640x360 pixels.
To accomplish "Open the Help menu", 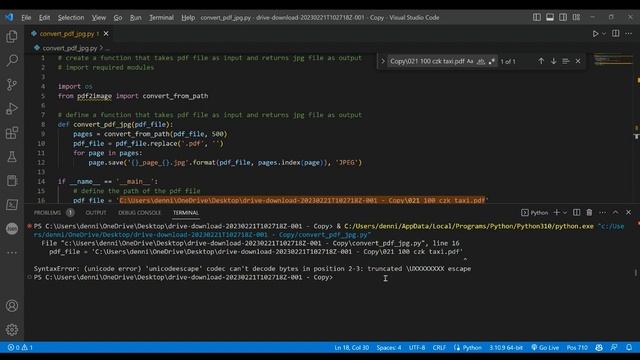I will click(188, 17).
